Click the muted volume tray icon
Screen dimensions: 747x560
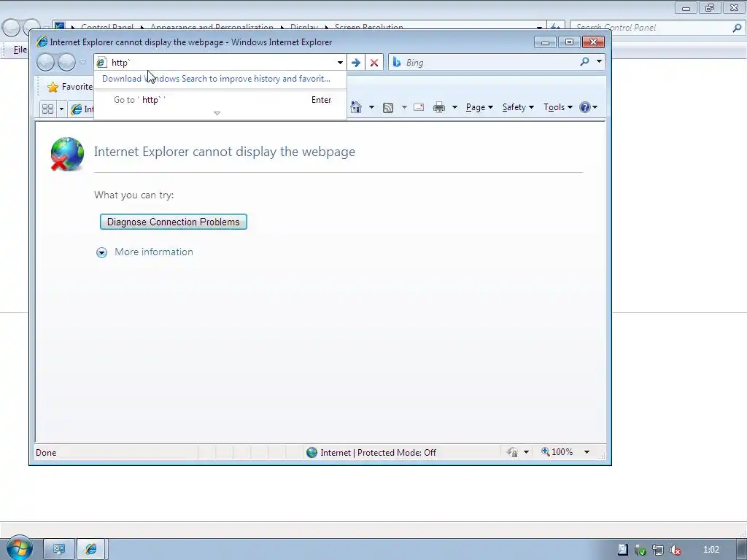click(676, 550)
